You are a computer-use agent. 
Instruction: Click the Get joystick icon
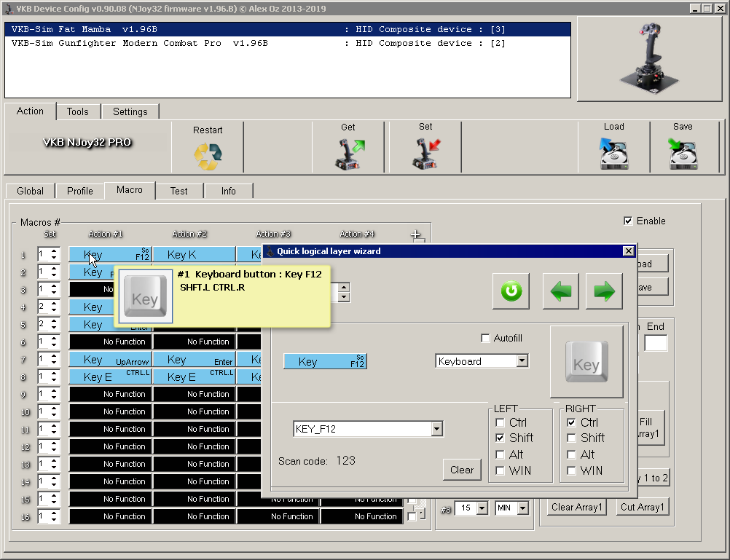[x=348, y=154]
